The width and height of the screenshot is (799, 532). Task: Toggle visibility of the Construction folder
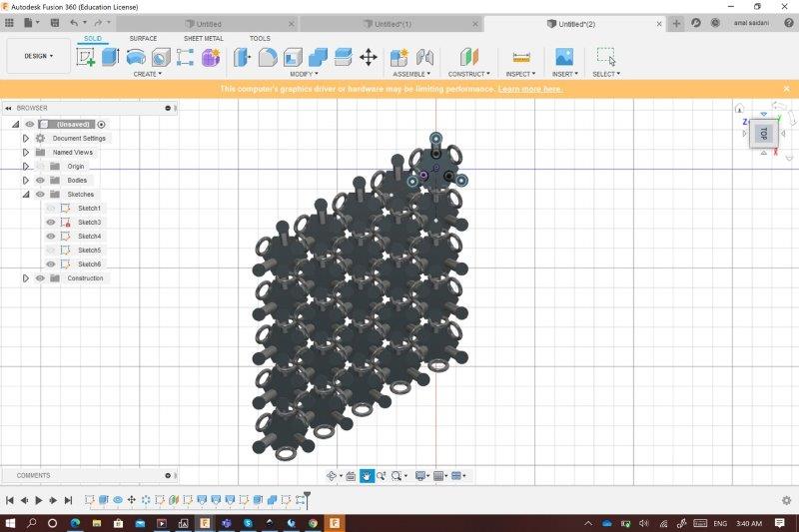coord(40,277)
